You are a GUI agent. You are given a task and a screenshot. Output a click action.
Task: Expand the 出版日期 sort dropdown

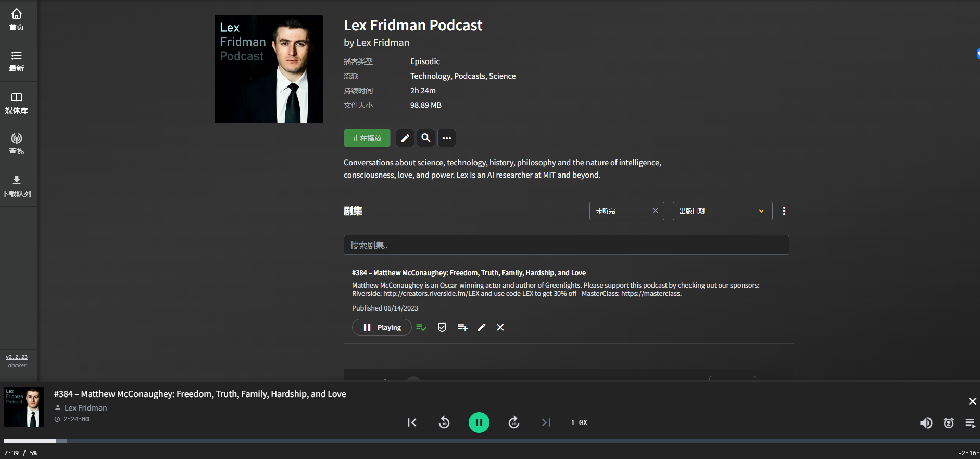click(x=722, y=211)
